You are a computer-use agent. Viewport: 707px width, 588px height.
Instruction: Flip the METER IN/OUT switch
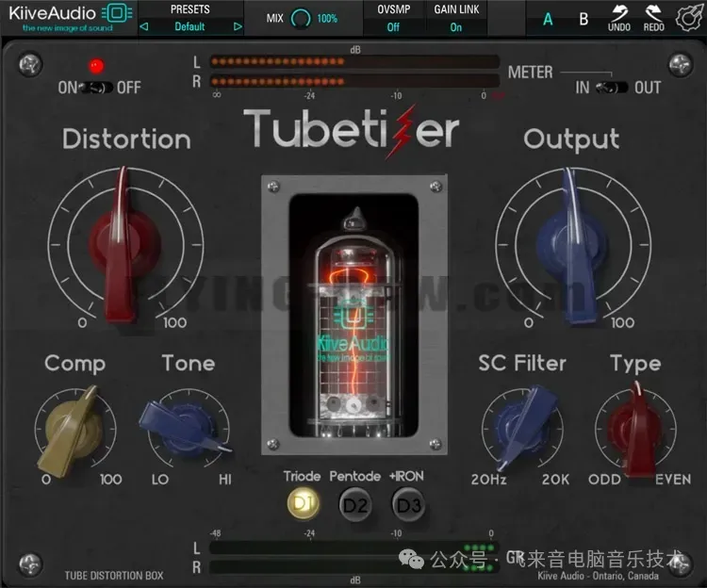(612, 88)
